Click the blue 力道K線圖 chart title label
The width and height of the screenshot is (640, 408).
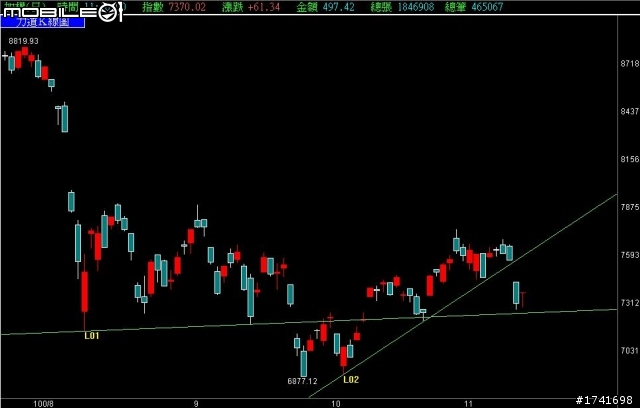pos(43,22)
